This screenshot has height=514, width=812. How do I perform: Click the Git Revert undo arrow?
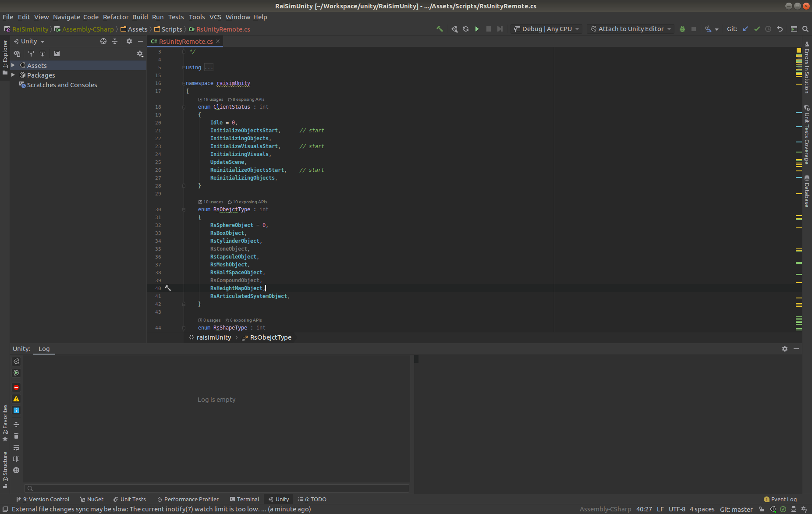click(x=780, y=29)
